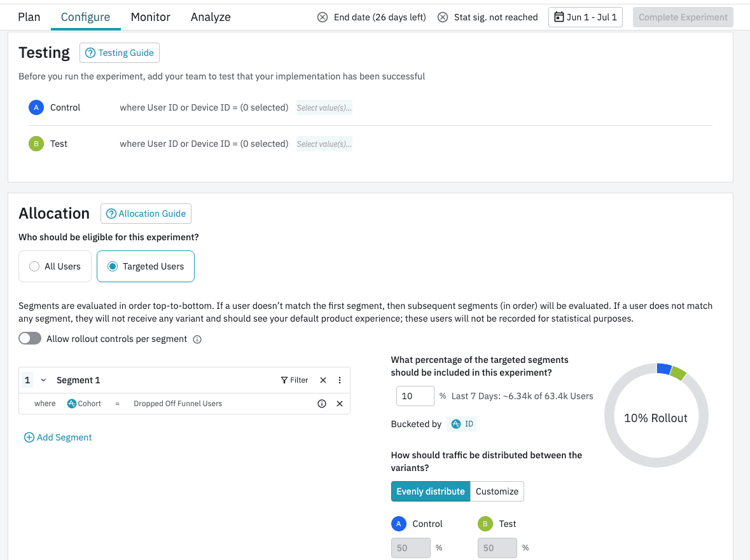Open the Filter on Segment 1

coord(294,379)
